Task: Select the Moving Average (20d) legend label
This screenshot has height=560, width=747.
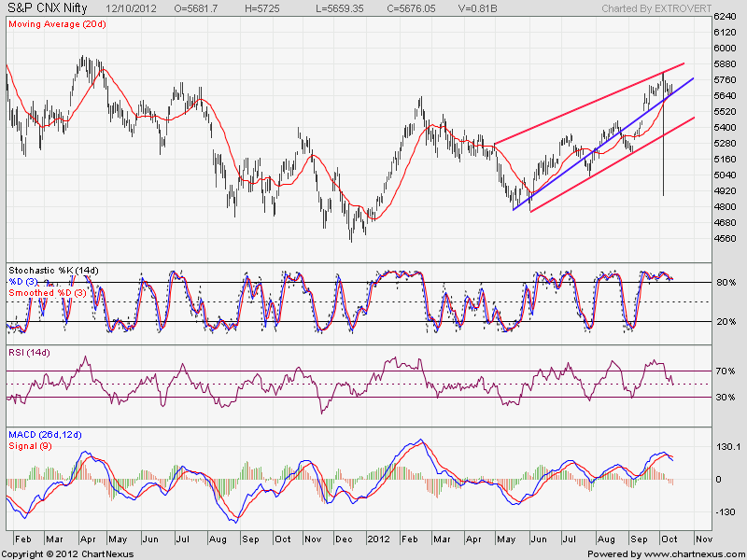Action: tap(56, 21)
